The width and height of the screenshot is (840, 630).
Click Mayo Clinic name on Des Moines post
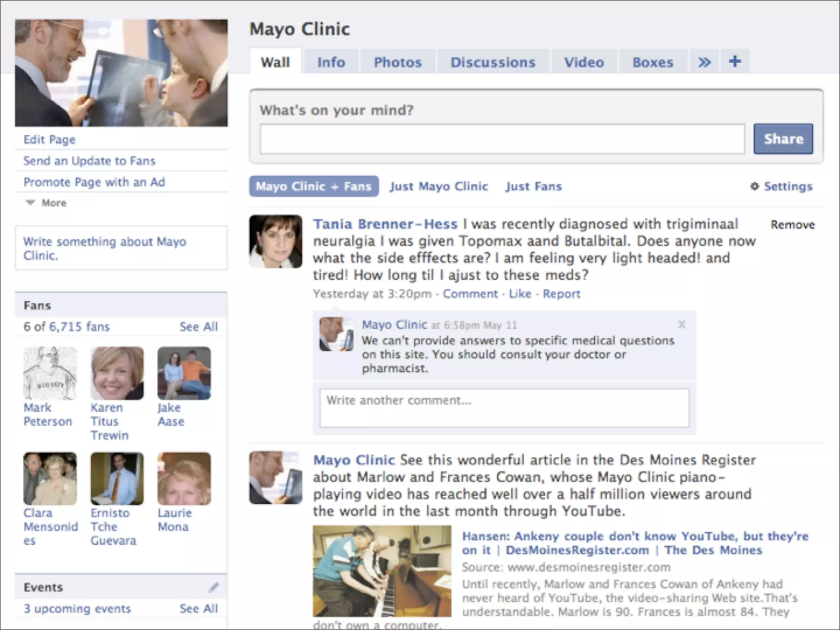coord(354,460)
